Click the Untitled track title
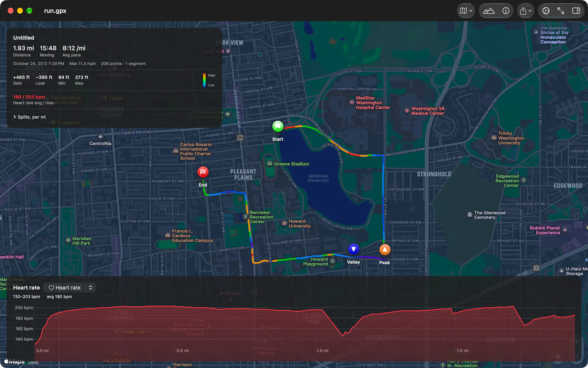The image size is (588, 368). click(x=24, y=38)
